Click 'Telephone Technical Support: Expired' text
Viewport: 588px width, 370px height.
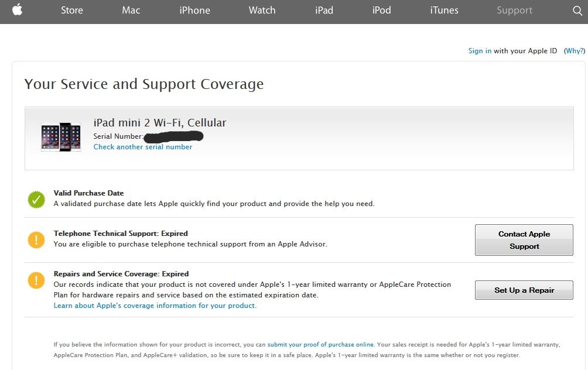pos(121,234)
